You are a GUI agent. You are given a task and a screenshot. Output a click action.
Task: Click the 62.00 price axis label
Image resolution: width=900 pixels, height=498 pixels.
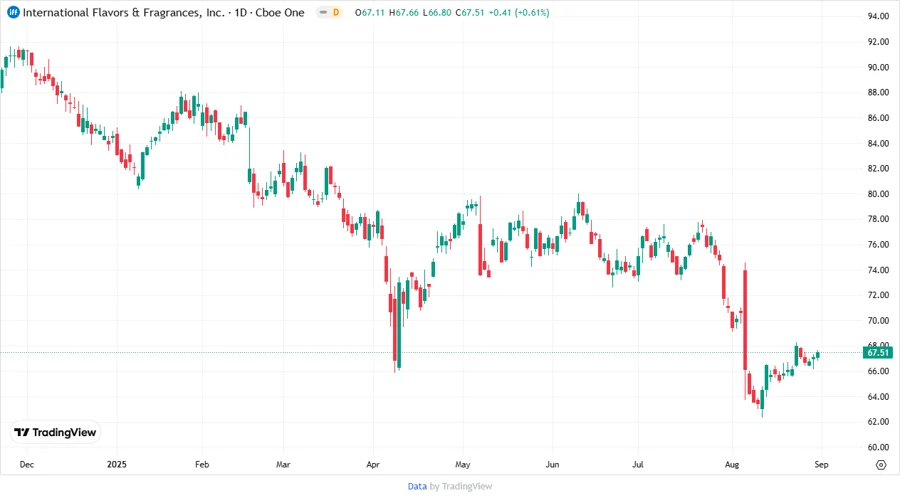(878, 421)
